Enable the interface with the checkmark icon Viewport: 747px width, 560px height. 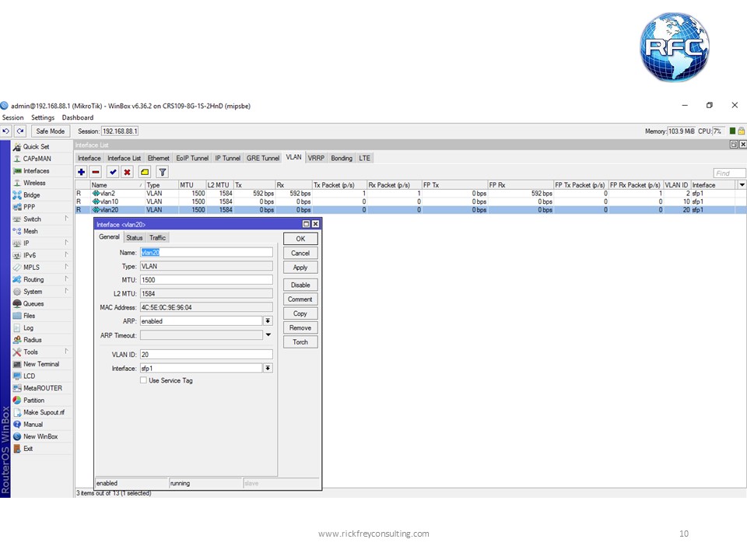(113, 172)
